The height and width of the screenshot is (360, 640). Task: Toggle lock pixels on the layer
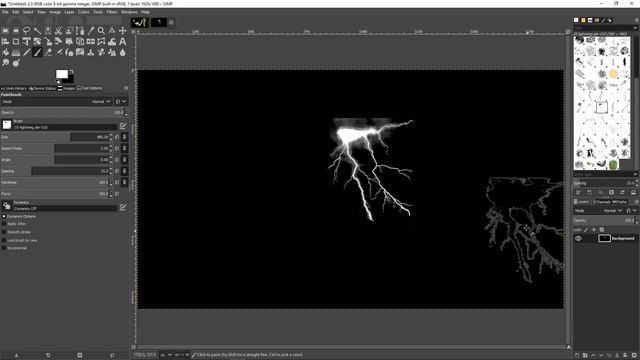[586, 230]
